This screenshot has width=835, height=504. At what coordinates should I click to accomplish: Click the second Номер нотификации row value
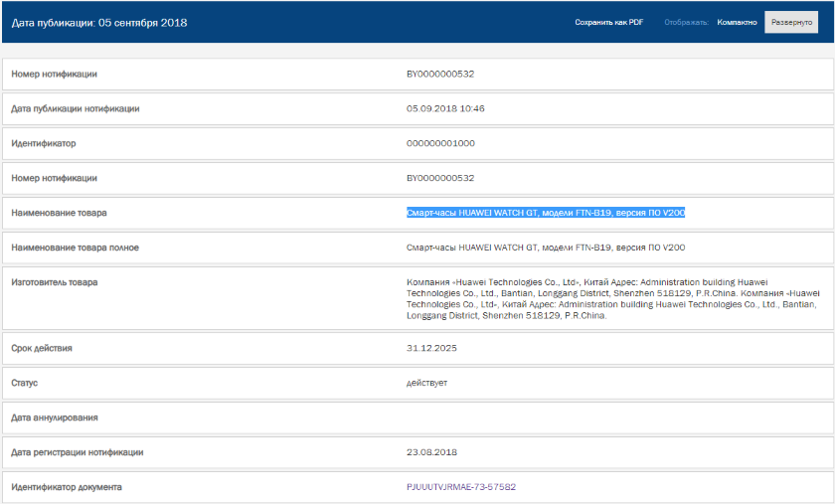[439, 178]
